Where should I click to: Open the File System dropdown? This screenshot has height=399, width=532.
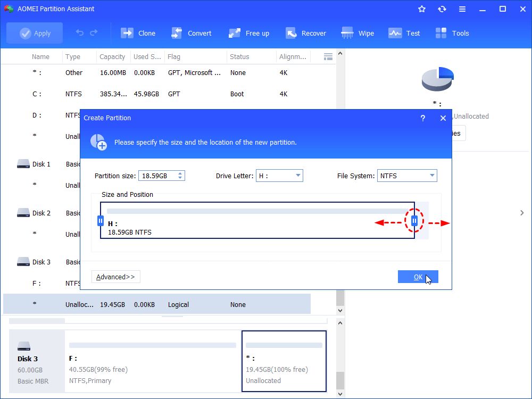pos(407,175)
